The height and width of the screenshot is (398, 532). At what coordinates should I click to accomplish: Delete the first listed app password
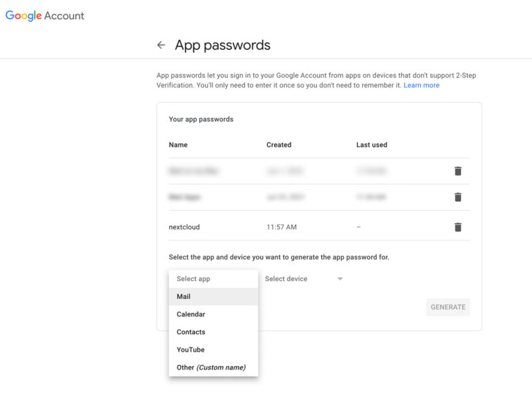pos(458,171)
